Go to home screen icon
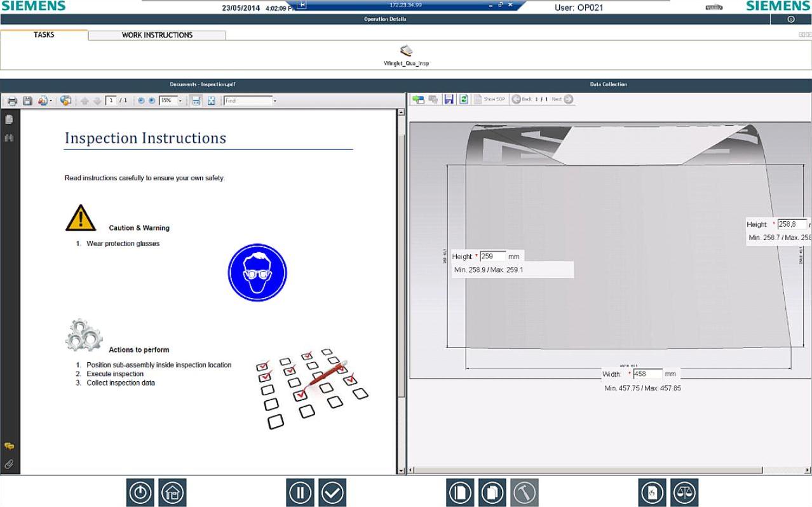Image resolution: width=812 pixels, height=507 pixels. pyautogui.click(x=172, y=492)
